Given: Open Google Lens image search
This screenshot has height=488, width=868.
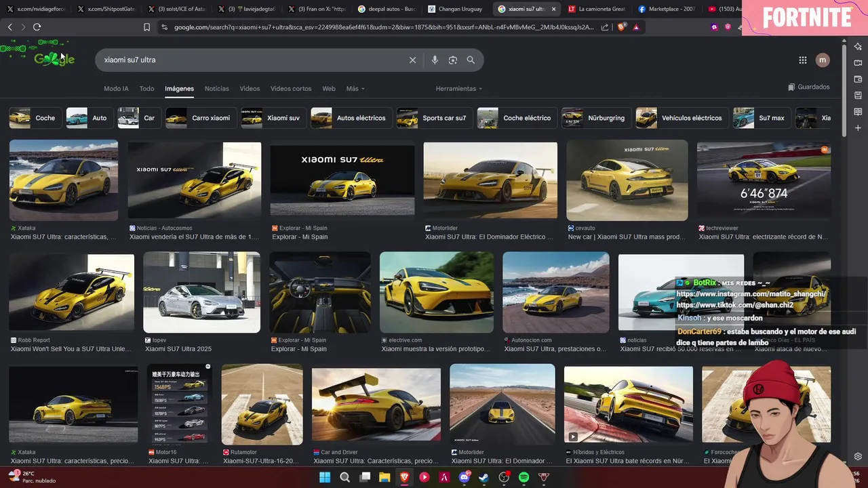Looking at the screenshot, I should point(453,60).
